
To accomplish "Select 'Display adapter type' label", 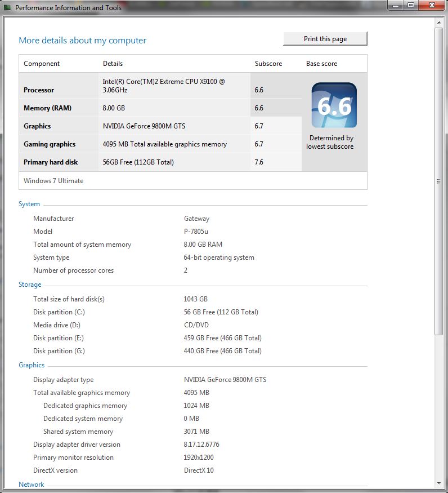I will 64,380.
